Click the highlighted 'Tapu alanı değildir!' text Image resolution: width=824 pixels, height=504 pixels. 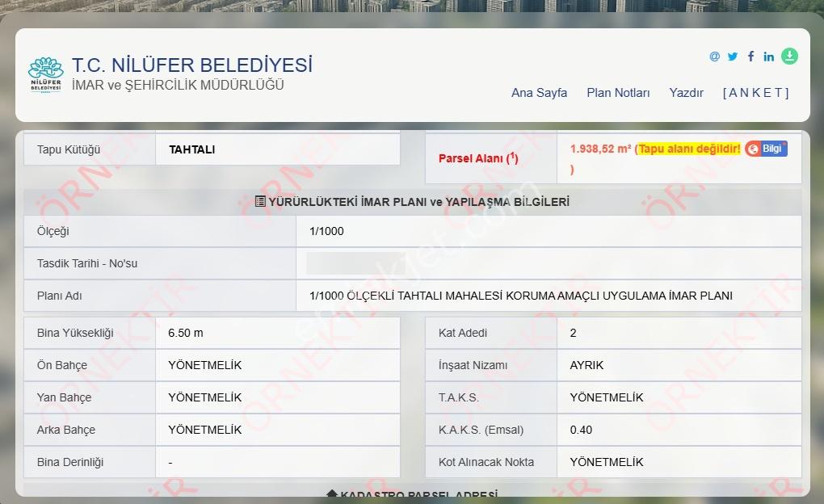[x=689, y=149]
